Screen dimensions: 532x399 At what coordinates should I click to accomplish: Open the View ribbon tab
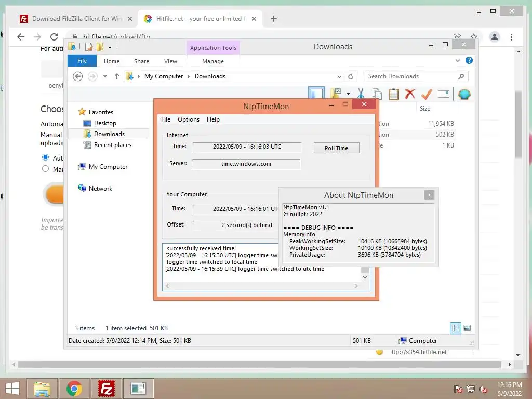point(170,61)
